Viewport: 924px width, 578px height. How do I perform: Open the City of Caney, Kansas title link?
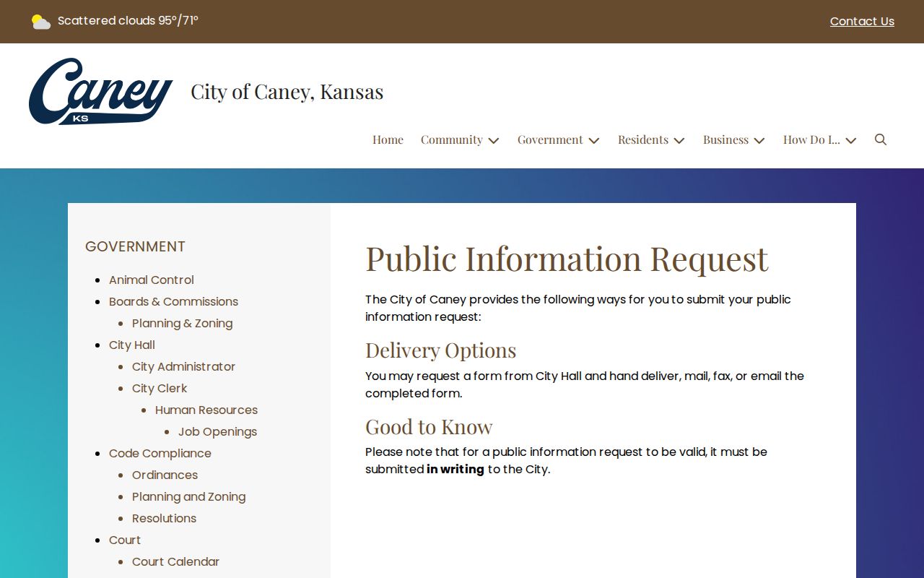click(x=287, y=92)
